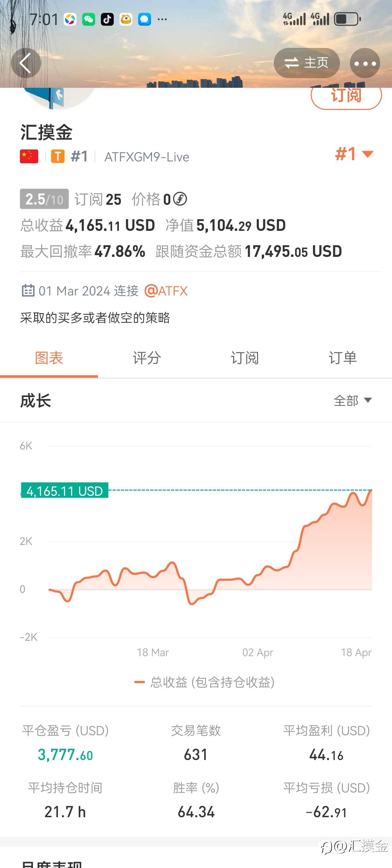
Task: Tap the calendar icon beside connection date
Action: (x=28, y=290)
